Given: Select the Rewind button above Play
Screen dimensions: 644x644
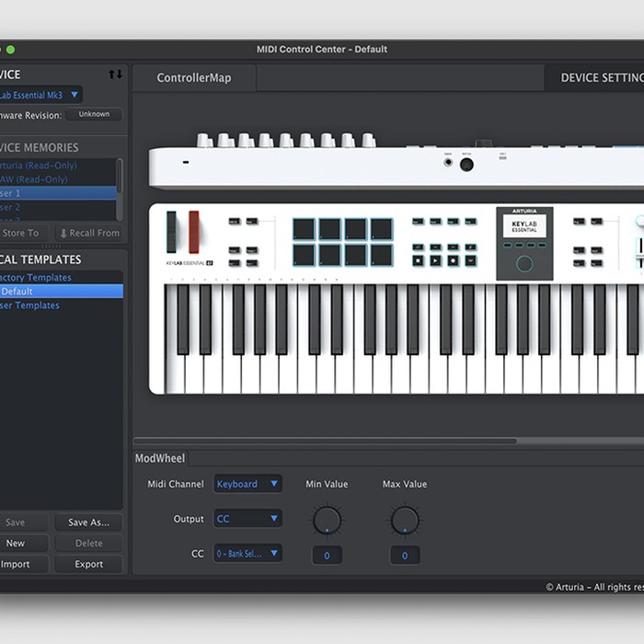Looking at the screenshot, I should pos(435,247).
